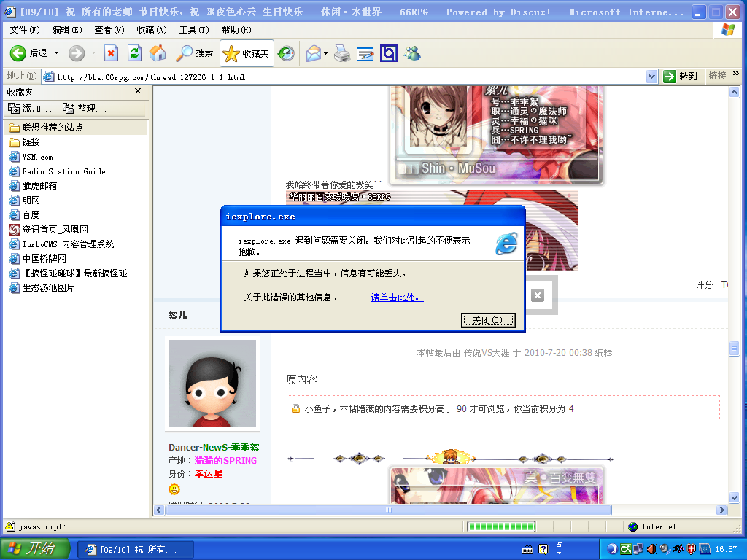747x560 pixels.
Task: Click the Forward arrow button
Action: (x=76, y=53)
